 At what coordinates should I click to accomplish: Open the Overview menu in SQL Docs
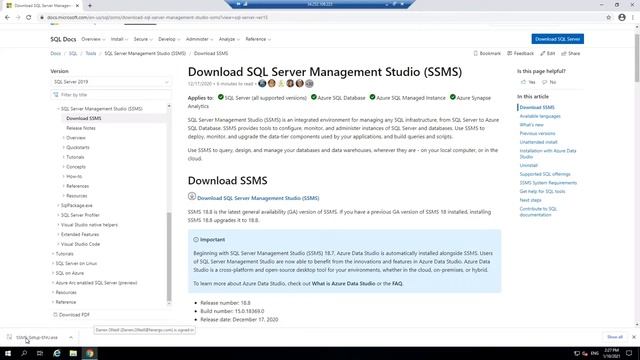click(x=93, y=39)
